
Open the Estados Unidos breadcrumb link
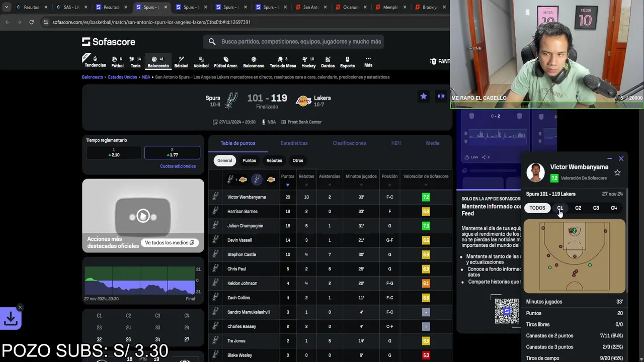[x=122, y=77]
